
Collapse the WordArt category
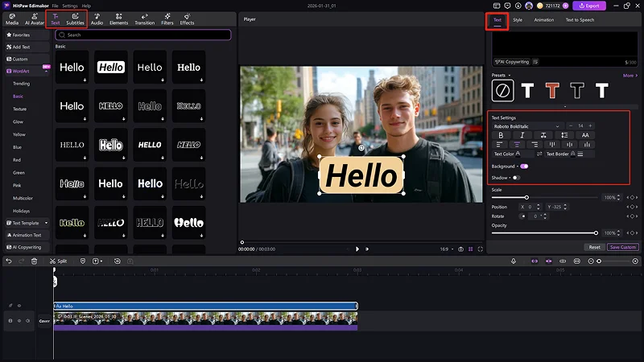pyautogui.click(x=46, y=72)
